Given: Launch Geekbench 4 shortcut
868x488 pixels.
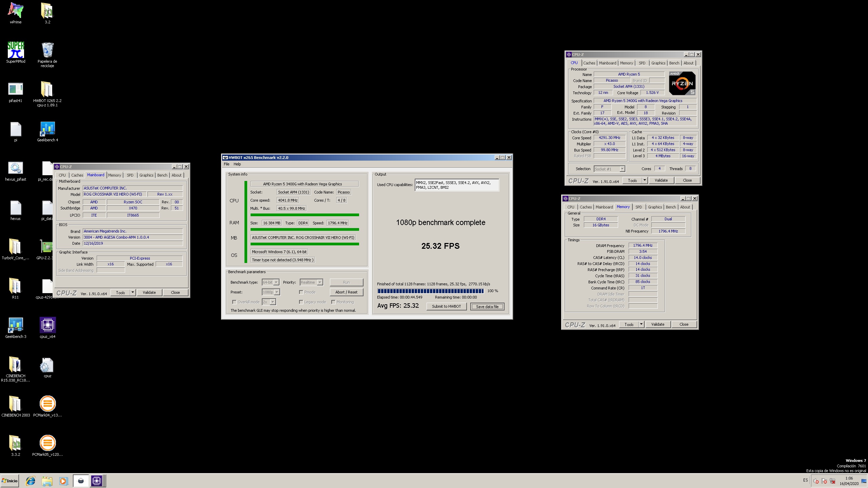Looking at the screenshot, I should pos(47,131).
